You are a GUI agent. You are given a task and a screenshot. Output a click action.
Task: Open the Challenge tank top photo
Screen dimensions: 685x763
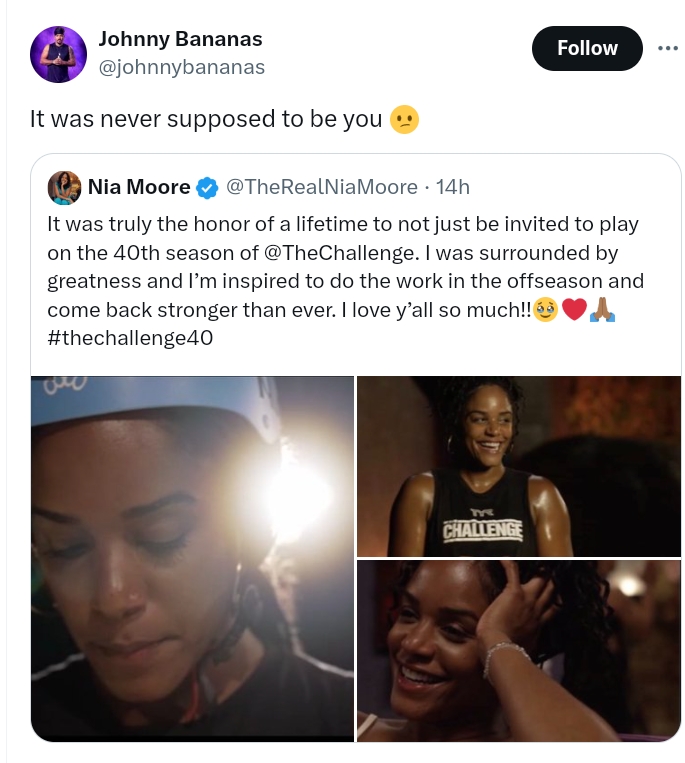[x=519, y=466]
